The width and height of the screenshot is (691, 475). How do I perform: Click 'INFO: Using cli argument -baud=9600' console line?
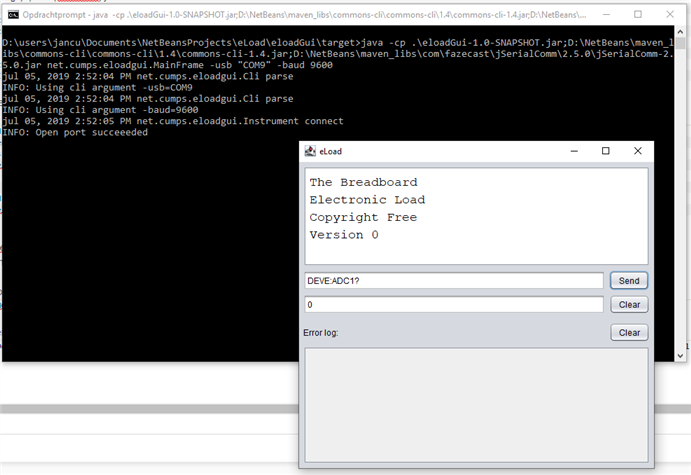(100, 110)
